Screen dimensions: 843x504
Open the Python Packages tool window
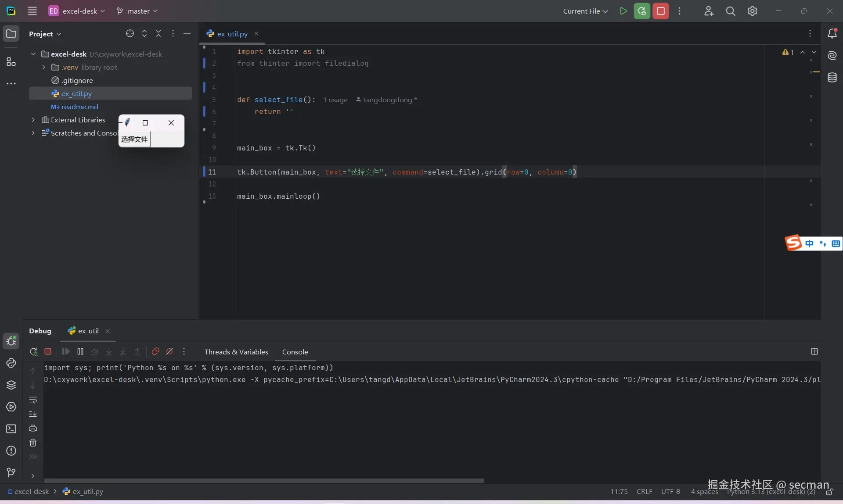(x=11, y=385)
